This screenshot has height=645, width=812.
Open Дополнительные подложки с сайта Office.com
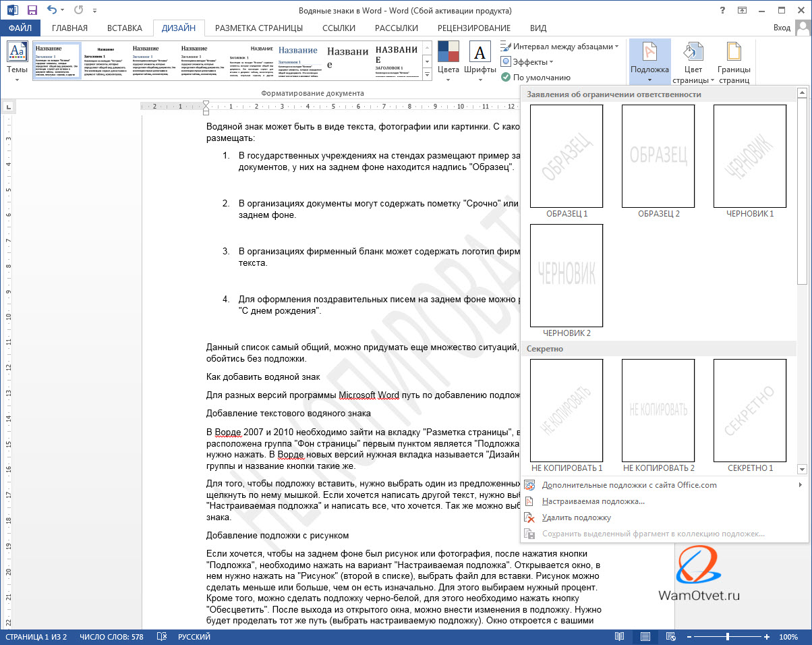coord(664,485)
